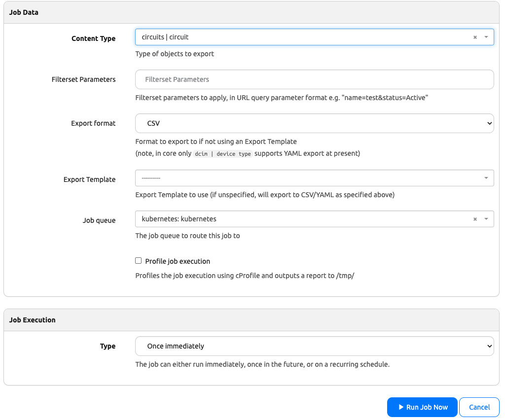This screenshot has height=420, width=505.
Task: Click the Job Execution section header
Action: [32, 320]
